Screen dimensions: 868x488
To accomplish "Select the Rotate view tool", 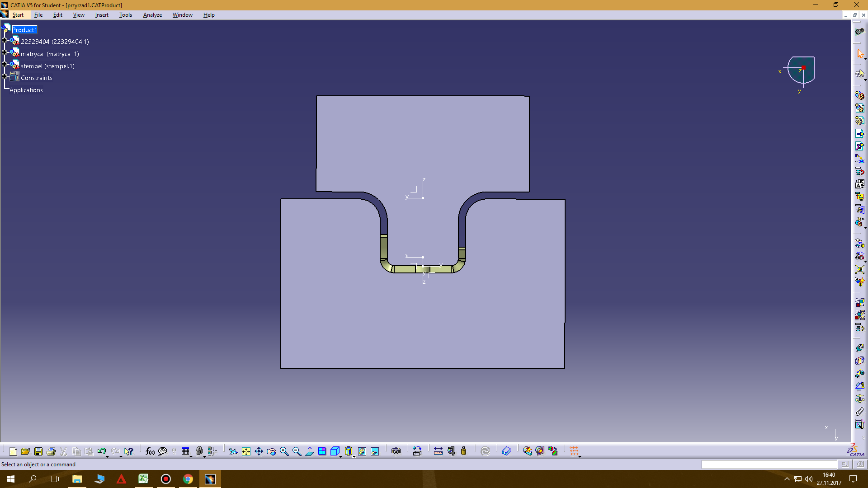I will pyautogui.click(x=271, y=451).
